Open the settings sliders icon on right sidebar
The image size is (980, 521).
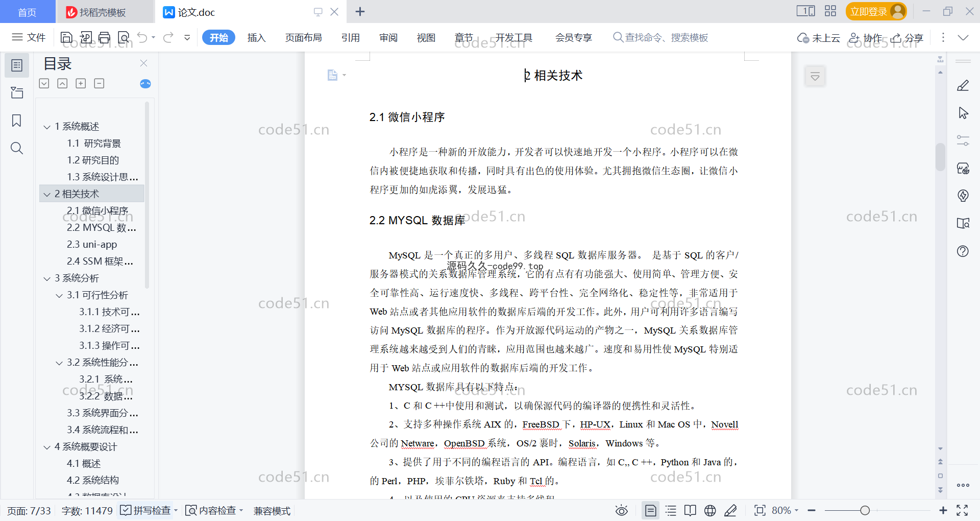[x=963, y=140]
